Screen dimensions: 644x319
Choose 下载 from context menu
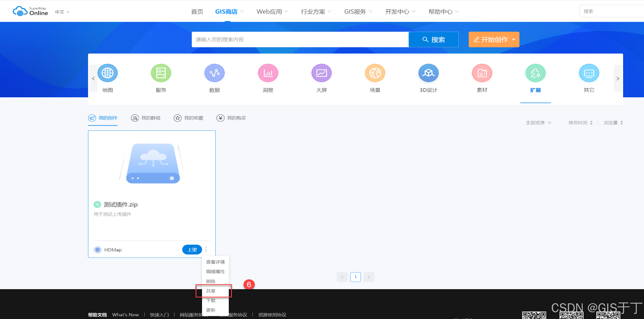[x=215, y=301]
